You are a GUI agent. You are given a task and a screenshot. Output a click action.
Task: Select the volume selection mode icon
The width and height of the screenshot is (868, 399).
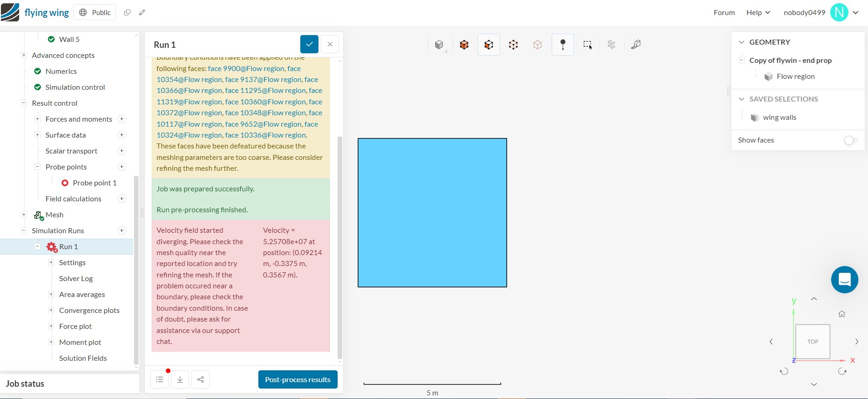pos(464,45)
